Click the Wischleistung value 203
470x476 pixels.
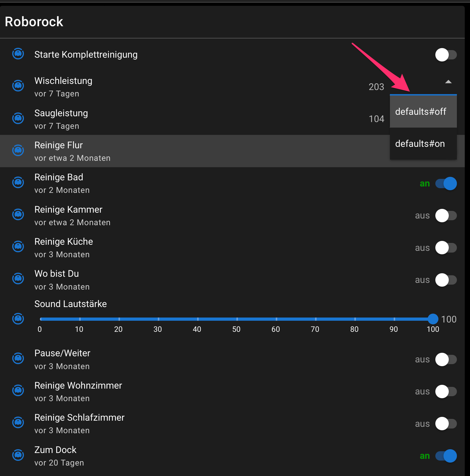coord(376,87)
